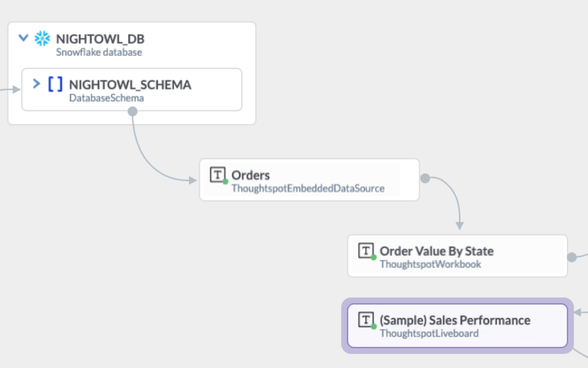Select the NIGHTOWL_SCHEMA label
Screen dimensions: 588x368
130,85
